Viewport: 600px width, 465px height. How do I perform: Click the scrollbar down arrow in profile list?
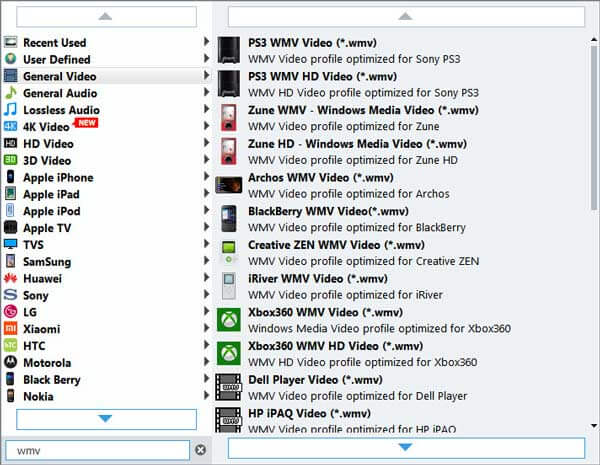coord(594,425)
